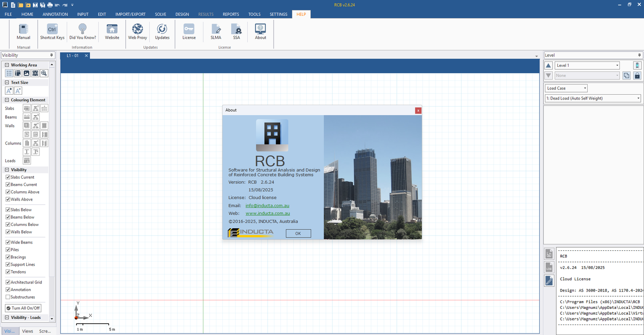644x335 pixels.
Task: Click zoom extents icon in Working Area
Action: pyautogui.click(x=44, y=73)
